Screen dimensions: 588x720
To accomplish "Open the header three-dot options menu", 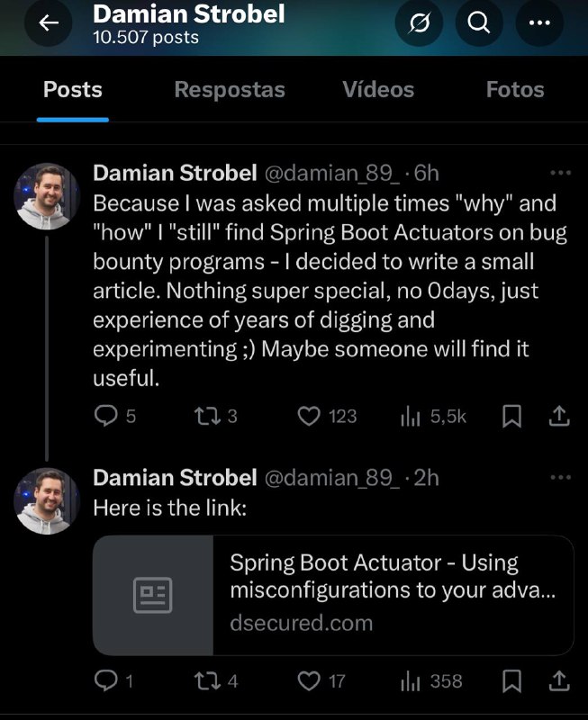I will (x=538, y=23).
